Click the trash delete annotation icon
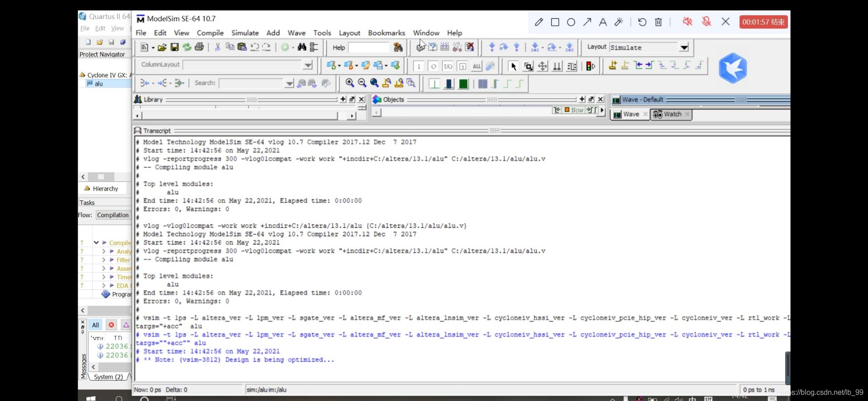The height and width of the screenshot is (401, 868). [658, 22]
